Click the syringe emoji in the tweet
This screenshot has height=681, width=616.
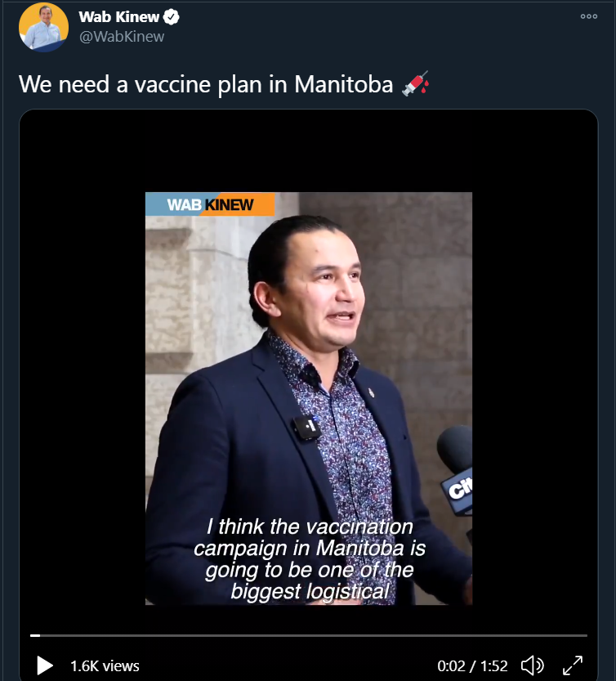click(x=415, y=84)
